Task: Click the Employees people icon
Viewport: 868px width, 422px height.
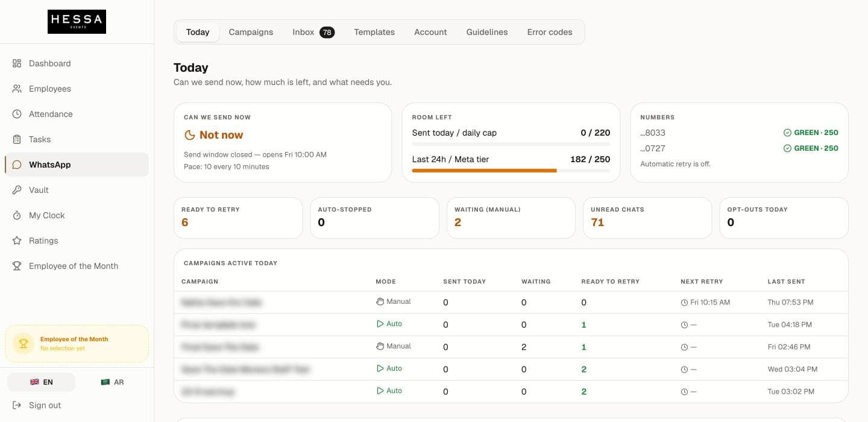Action: pyautogui.click(x=17, y=89)
